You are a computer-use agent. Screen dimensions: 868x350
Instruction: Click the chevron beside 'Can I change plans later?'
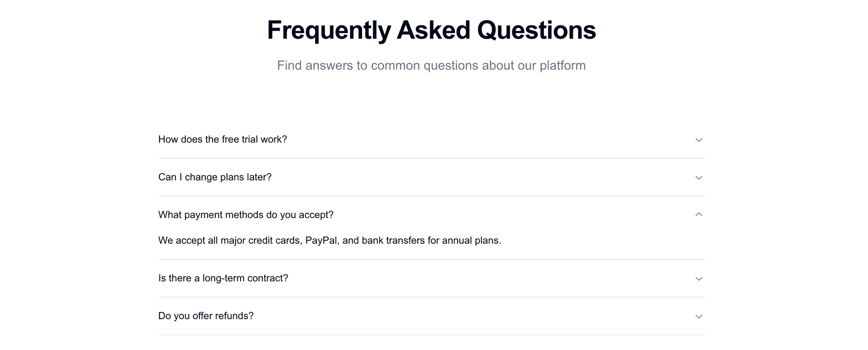(x=698, y=178)
